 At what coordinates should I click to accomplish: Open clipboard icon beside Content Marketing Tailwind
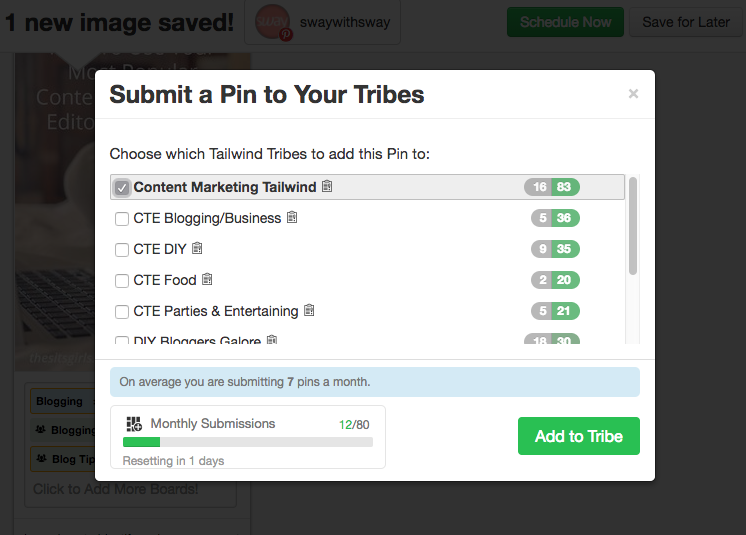(x=327, y=186)
